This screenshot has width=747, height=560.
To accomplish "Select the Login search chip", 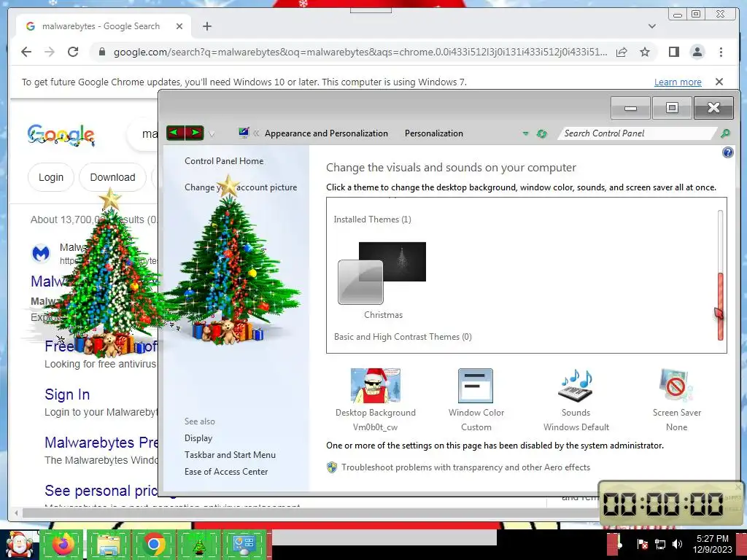I will coord(51,177).
